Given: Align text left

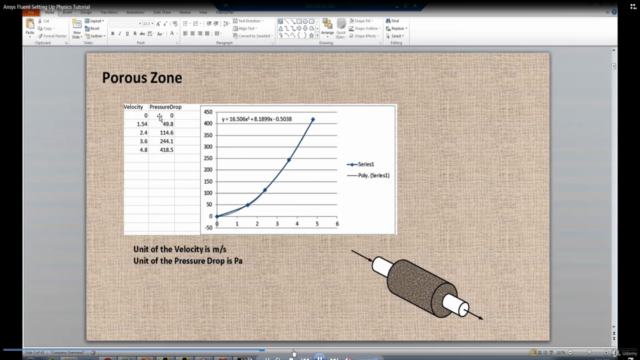Looking at the screenshot, I should point(185,34).
